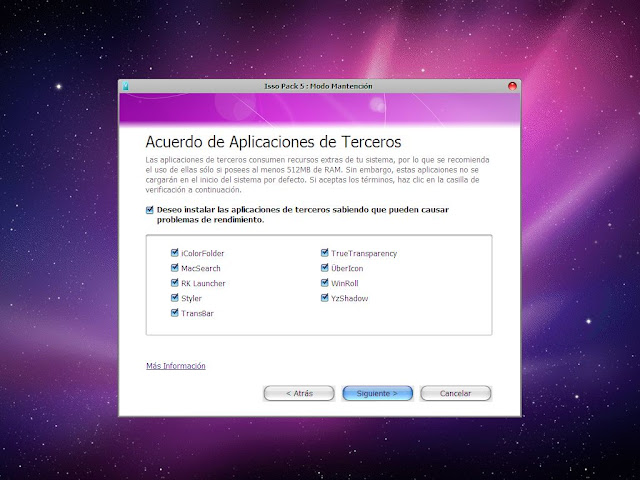Uncheck the YzShadow checkbox
The image size is (640, 480).
[x=325, y=298]
